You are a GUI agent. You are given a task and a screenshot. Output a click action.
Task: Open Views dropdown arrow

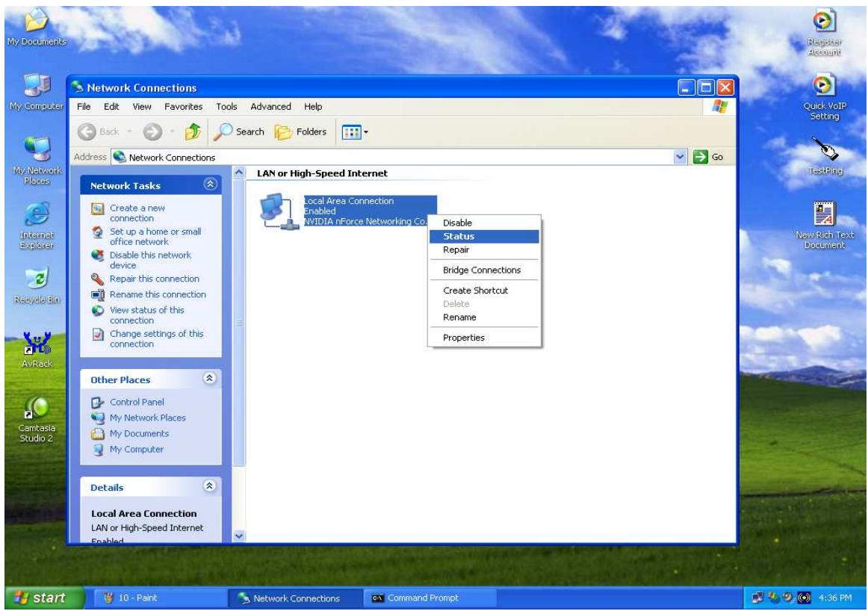[x=366, y=131]
